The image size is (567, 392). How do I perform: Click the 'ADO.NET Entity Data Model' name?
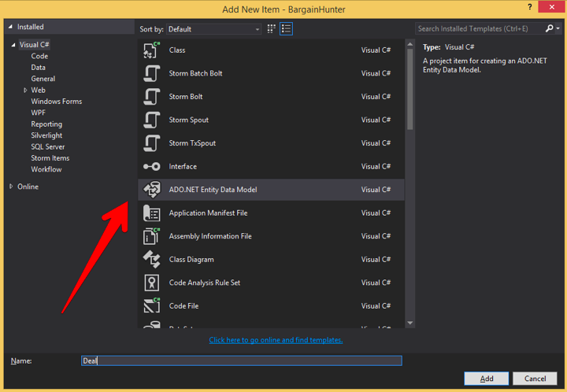[213, 190]
